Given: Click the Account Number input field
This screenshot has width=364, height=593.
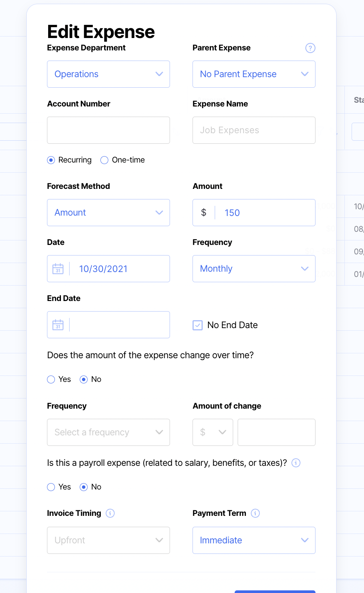Looking at the screenshot, I should (108, 130).
